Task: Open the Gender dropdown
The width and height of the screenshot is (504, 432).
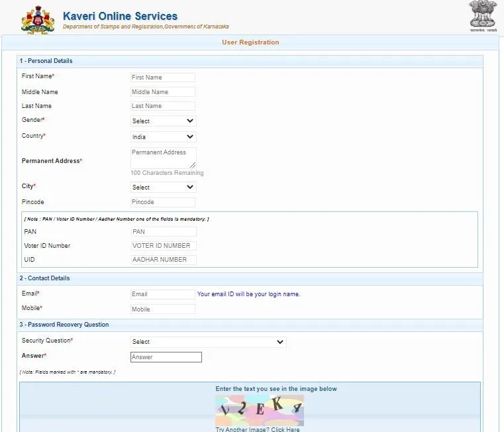Action: pos(163,121)
